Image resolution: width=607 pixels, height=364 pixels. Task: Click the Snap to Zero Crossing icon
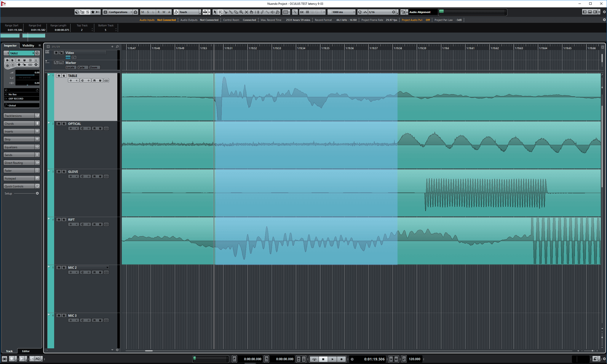pyautogui.click(x=295, y=12)
